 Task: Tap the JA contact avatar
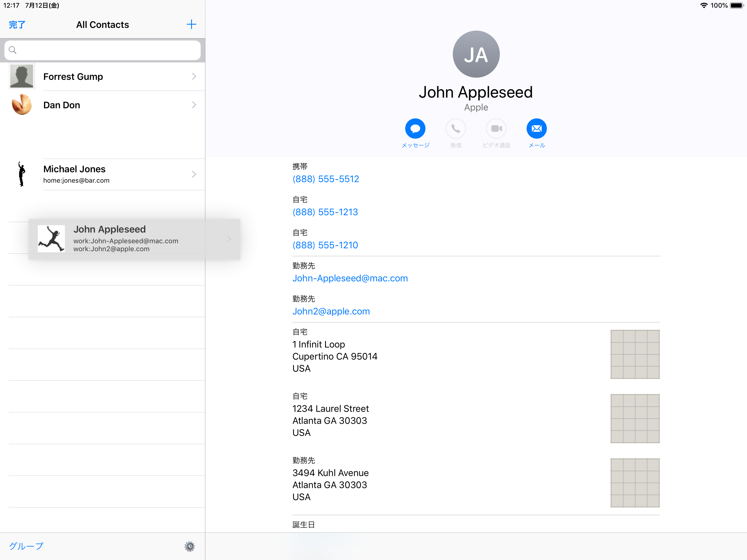476,54
